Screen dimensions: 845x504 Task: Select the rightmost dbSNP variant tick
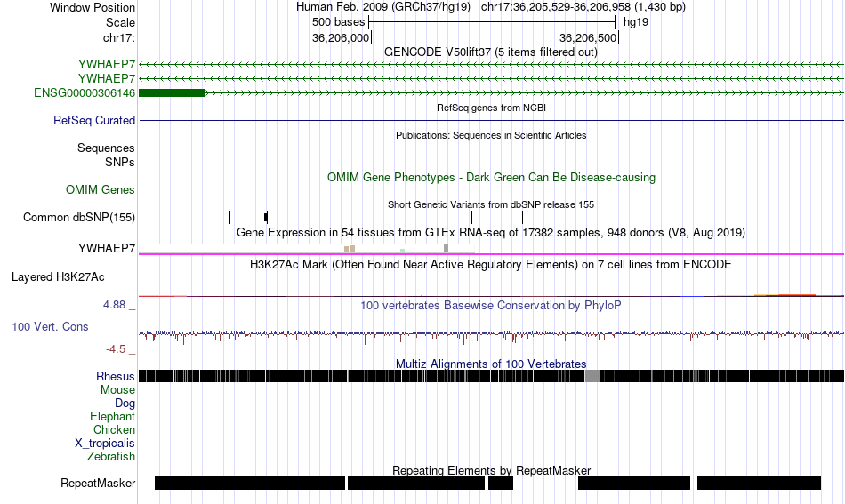[522, 217]
